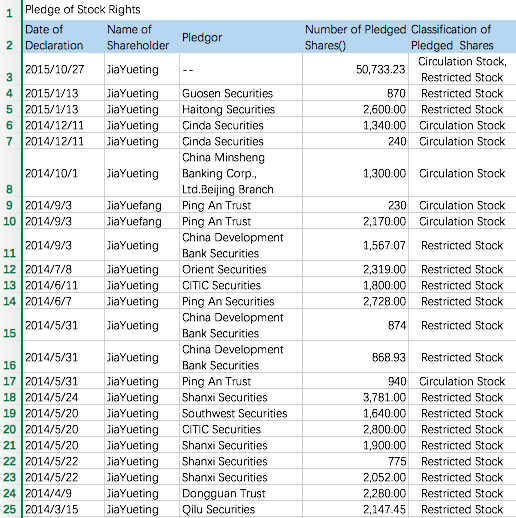Click the 'Date of Declaration' column header
The width and height of the screenshot is (516, 518).
63,37
